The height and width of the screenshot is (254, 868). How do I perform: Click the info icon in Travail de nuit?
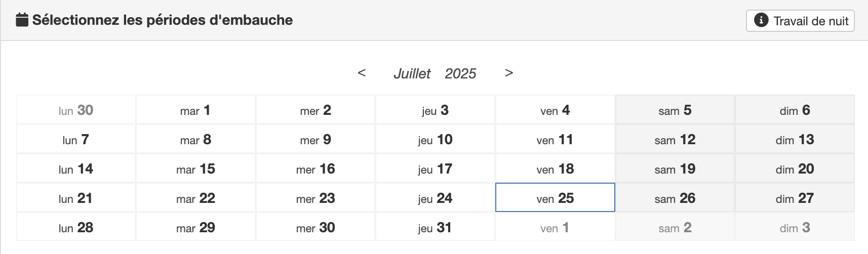pos(761,20)
